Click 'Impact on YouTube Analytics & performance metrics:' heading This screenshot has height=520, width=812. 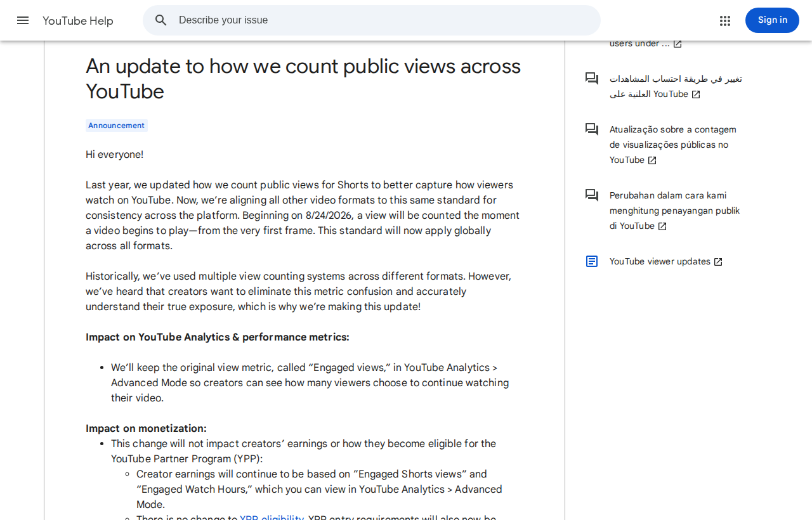218,337
